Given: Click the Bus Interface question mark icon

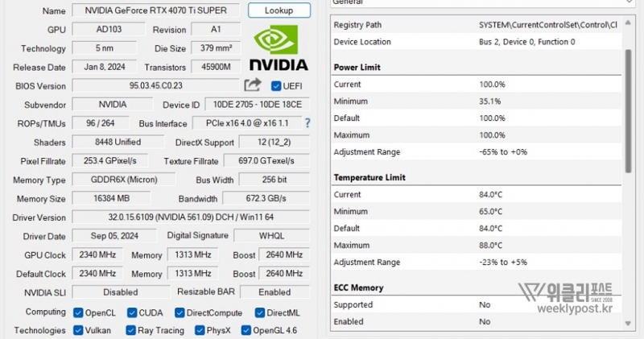Looking at the screenshot, I should [x=307, y=123].
